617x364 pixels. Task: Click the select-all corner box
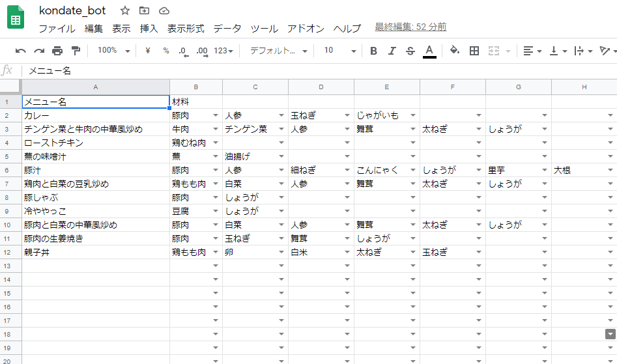(x=10, y=87)
